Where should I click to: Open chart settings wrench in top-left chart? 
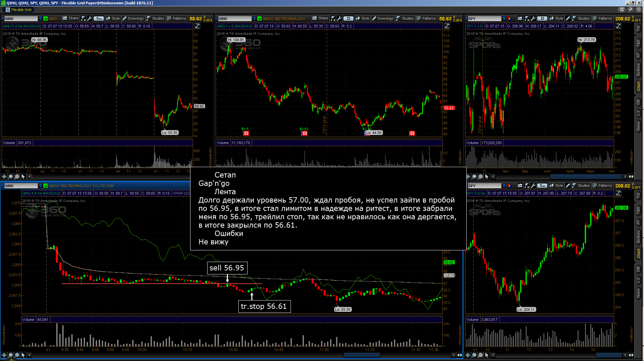pyautogui.click(x=89, y=19)
